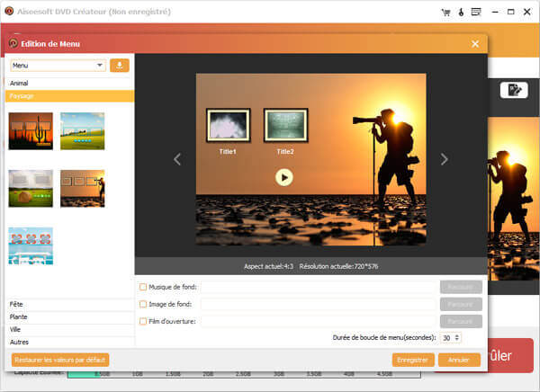The image size is (540, 392).
Task: Click the edit icon on right panel
Action: (x=514, y=89)
